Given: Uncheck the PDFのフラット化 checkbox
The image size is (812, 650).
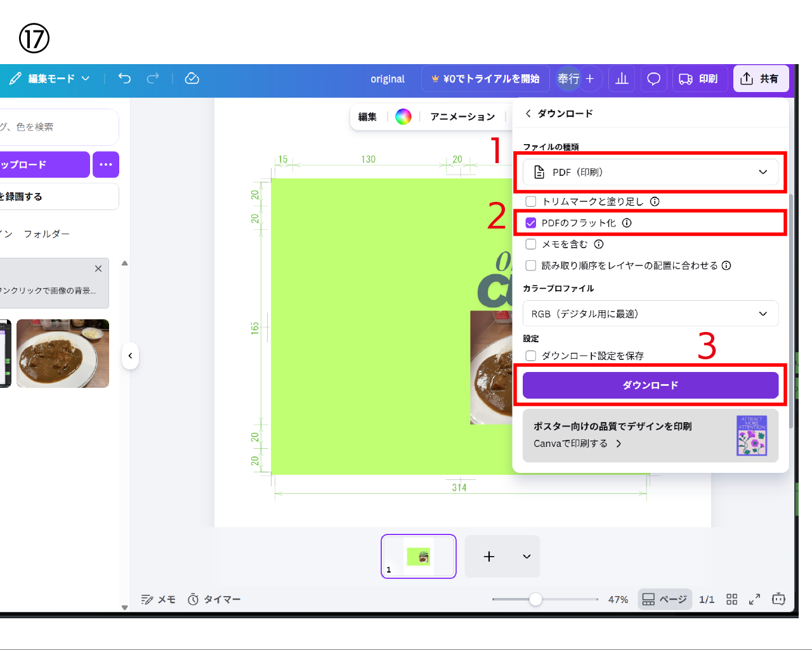Looking at the screenshot, I should pos(531,223).
